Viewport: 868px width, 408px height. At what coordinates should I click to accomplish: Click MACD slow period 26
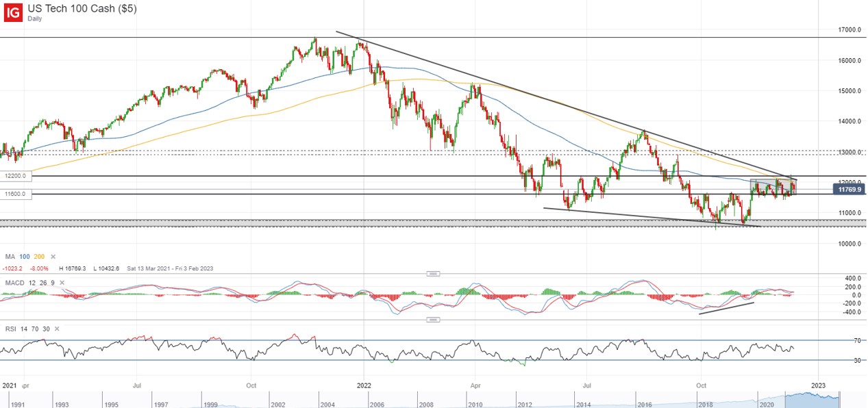click(43, 283)
